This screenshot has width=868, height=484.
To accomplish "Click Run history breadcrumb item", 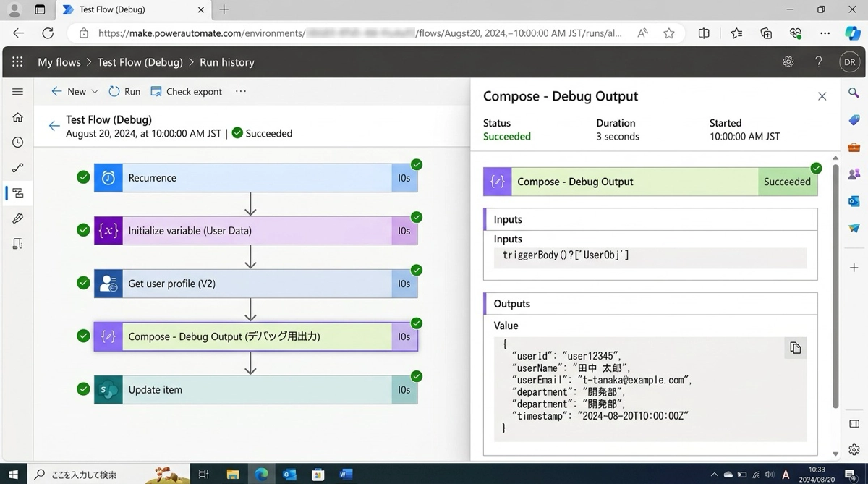I will coord(227,62).
